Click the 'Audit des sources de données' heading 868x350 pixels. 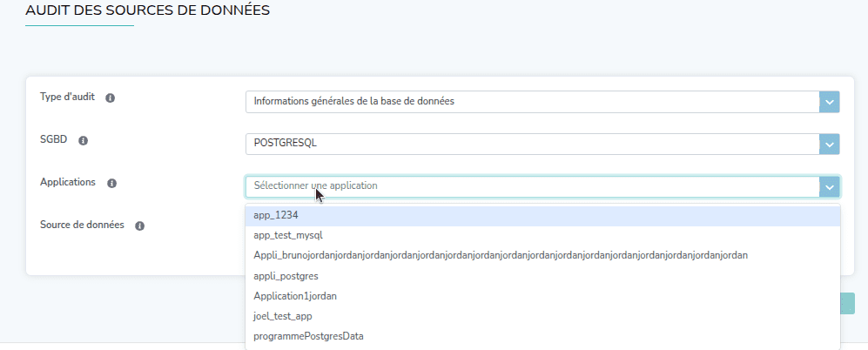(x=147, y=11)
